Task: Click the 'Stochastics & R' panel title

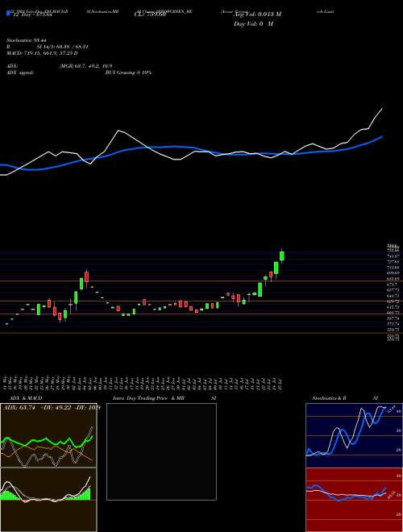Action: point(329,398)
